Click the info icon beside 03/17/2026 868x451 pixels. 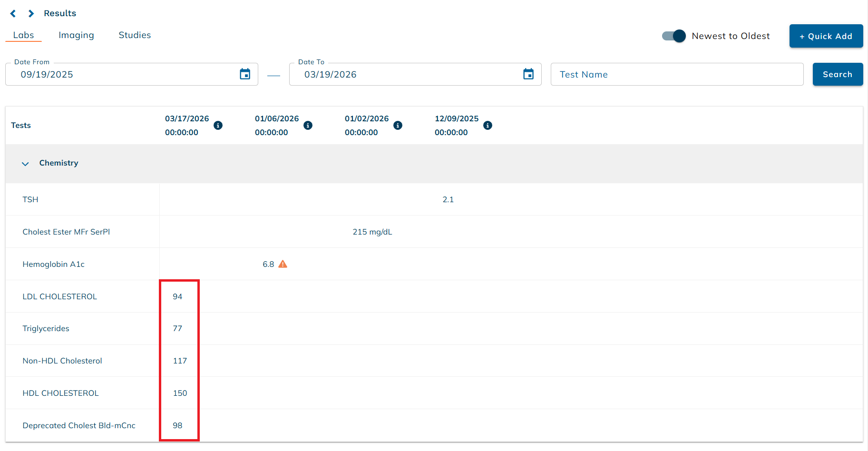[x=218, y=125]
